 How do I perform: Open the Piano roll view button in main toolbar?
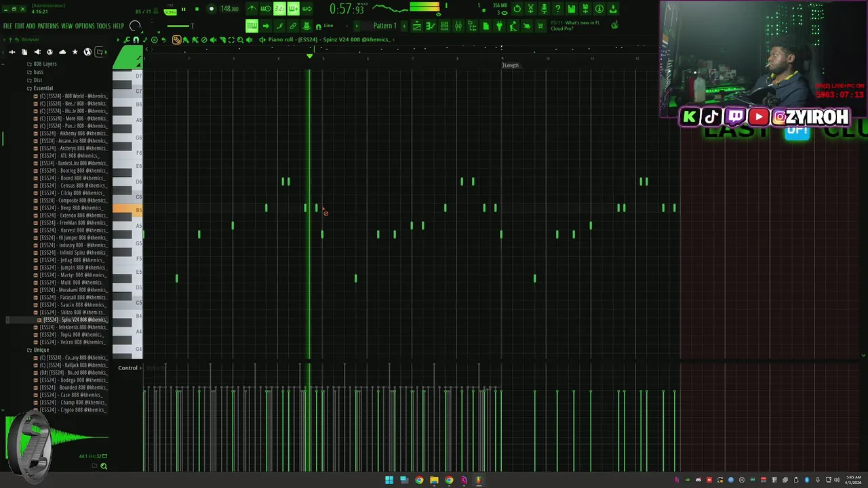(430, 26)
